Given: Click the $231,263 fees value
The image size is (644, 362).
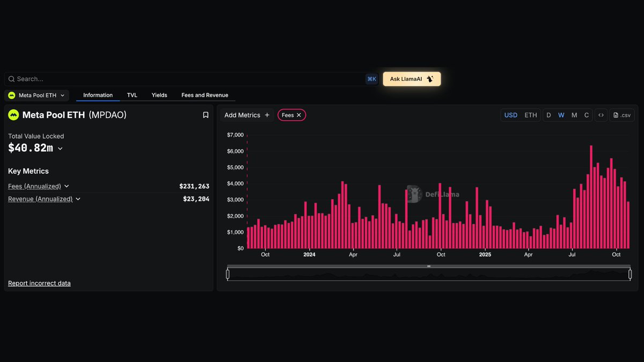Looking at the screenshot, I should coord(194,186).
